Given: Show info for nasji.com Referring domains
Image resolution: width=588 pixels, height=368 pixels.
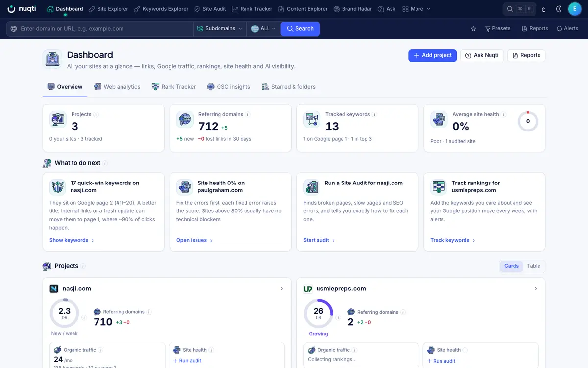Looking at the screenshot, I should (149, 312).
